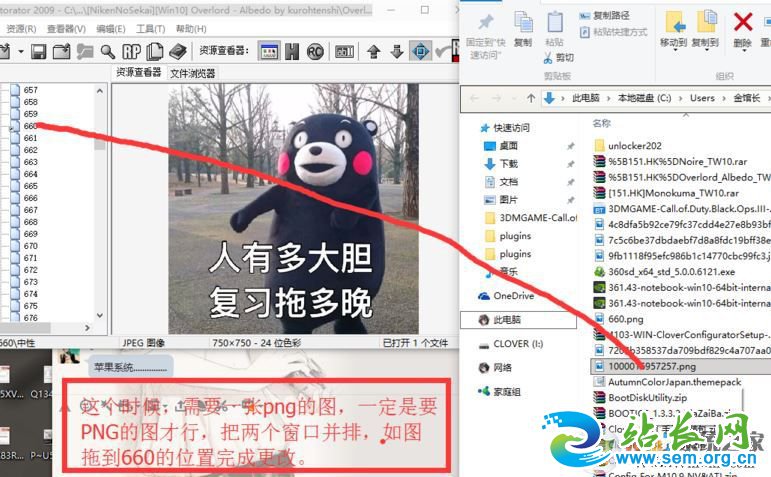This screenshot has width=771, height=477.
Task: Switch to the hex viewer H icon
Action: [292, 51]
